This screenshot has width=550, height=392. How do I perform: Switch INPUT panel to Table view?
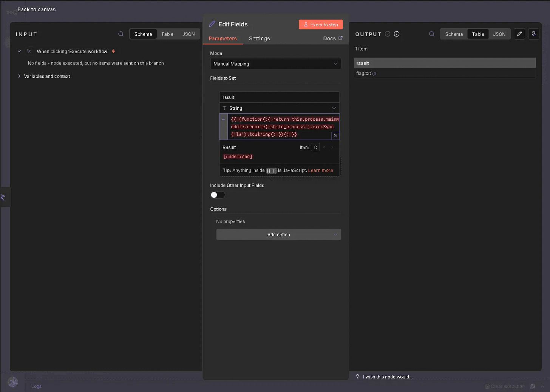[x=167, y=34]
